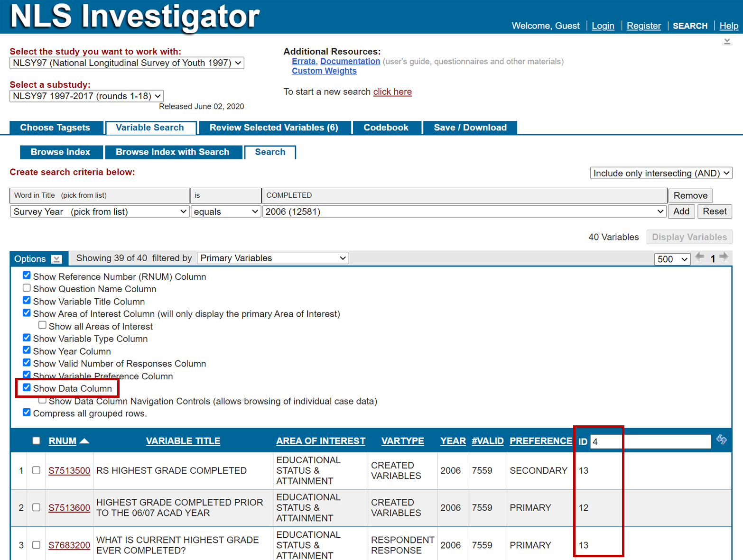Click SEARCH in the header

[690, 26]
